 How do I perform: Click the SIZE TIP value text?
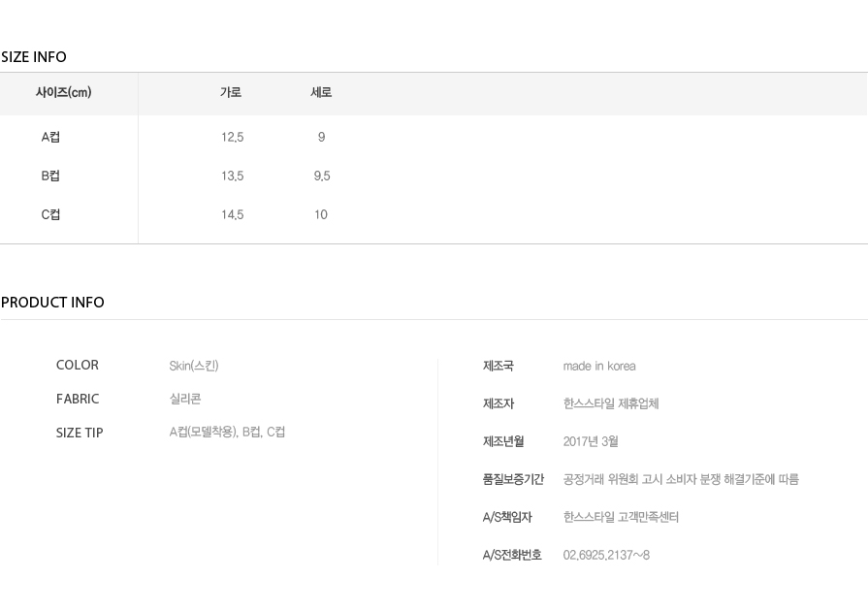(x=227, y=433)
